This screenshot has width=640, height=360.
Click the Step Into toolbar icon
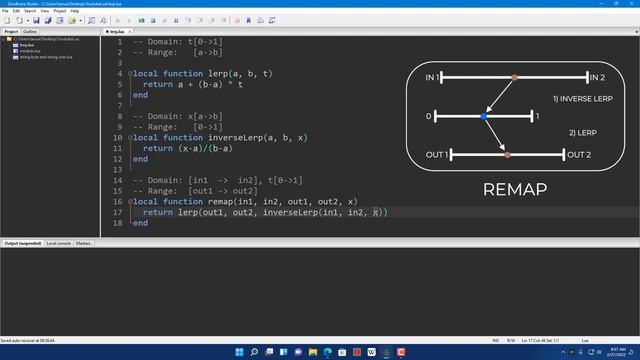188,20
